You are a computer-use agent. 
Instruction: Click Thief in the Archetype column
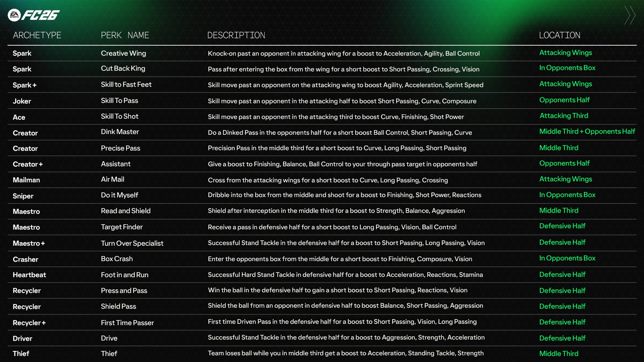point(21,354)
